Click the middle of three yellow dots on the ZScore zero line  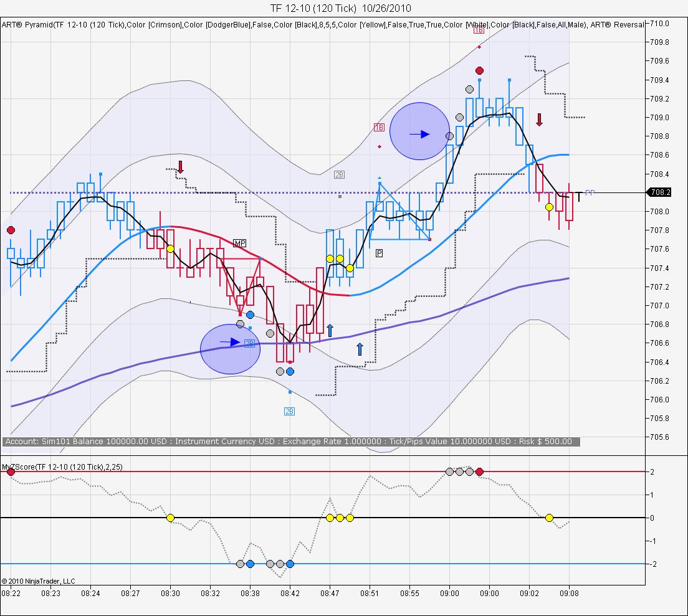340,518
